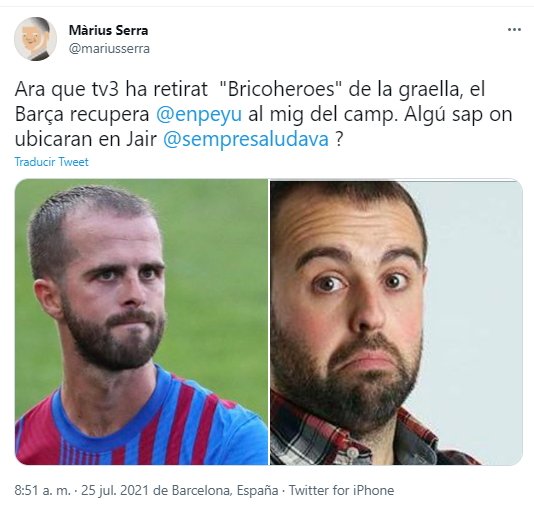Open the Màrius Serra display name link
This screenshot has width=534, height=513.
coord(108,30)
